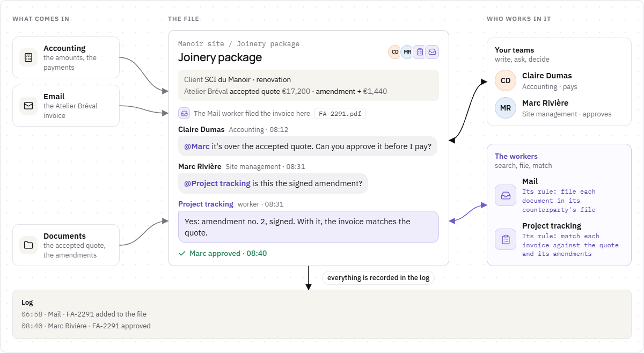The width and height of the screenshot is (644, 353).
Task: Click the inbox icon beside 'The Mail worker filed'
Action: tap(184, 113)
